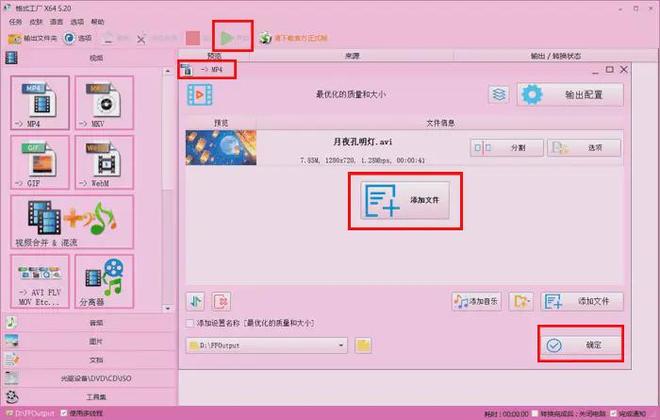Click the split clip button (分割)
The width and height of the screenshot is (660, 420).
[x=507, y=148]
